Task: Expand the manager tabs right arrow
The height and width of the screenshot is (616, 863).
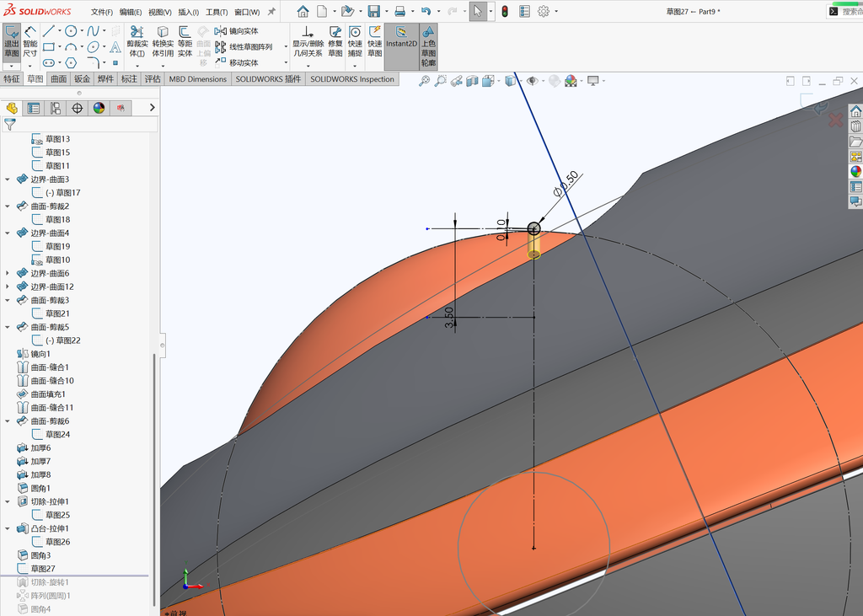Action: (x=153, y=108)
